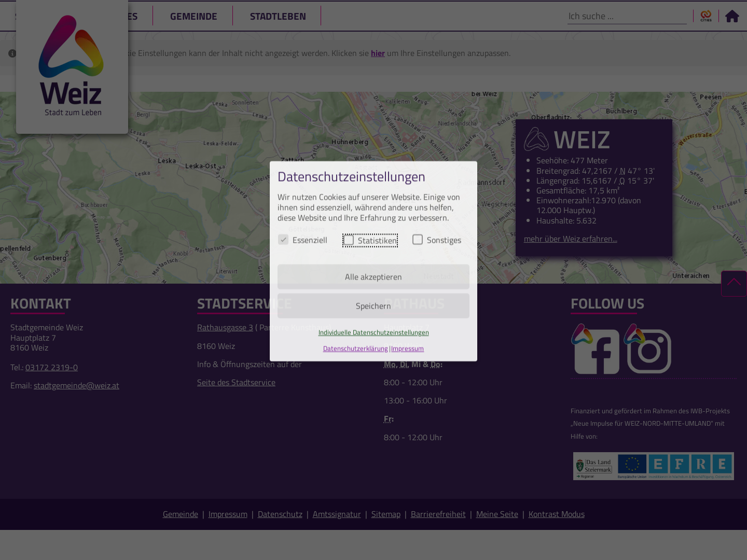Click the Hühnerberg label on map

[x=350, y=142]
